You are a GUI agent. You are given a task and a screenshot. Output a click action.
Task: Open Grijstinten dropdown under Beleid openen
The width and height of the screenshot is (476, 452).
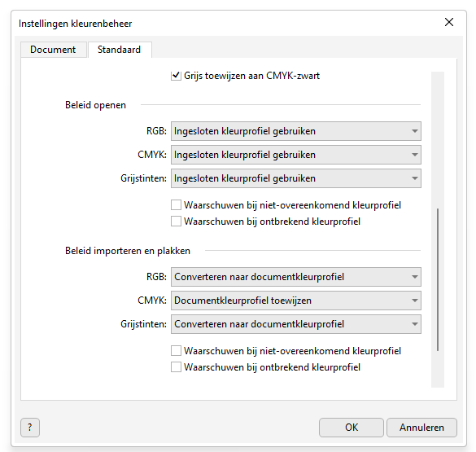(x=295, y=178)
